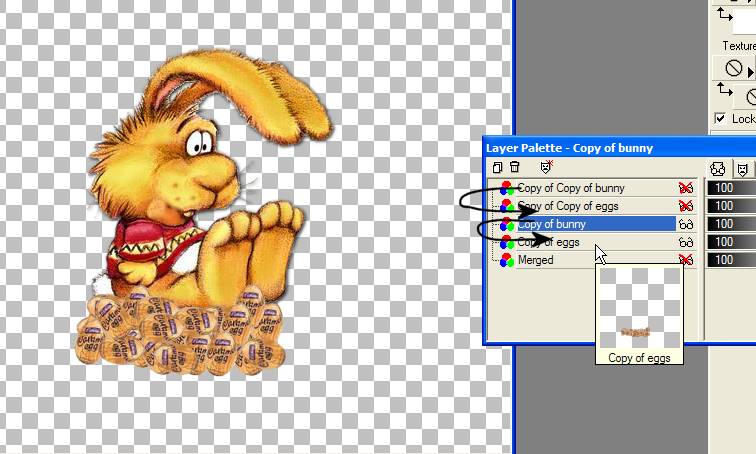Toggle the Lock checkbox in color palette
Viewport: 756px width, 454px height.
(x=720, y=119)
